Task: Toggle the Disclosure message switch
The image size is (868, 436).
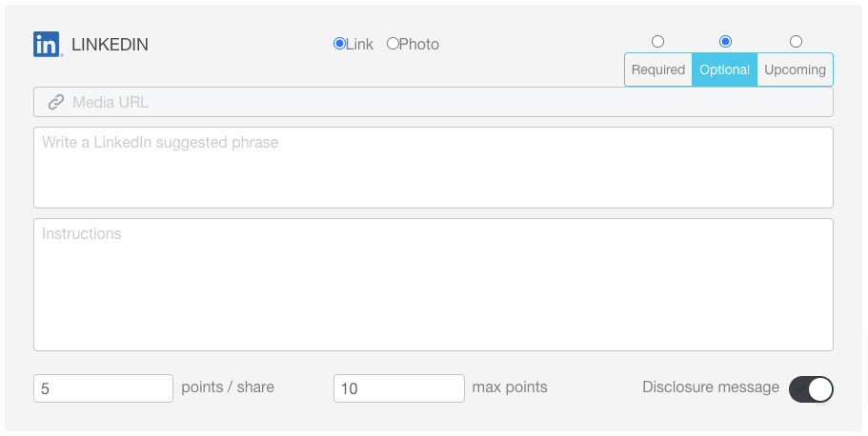Action: pyautogui.click(x=811, y=389)
